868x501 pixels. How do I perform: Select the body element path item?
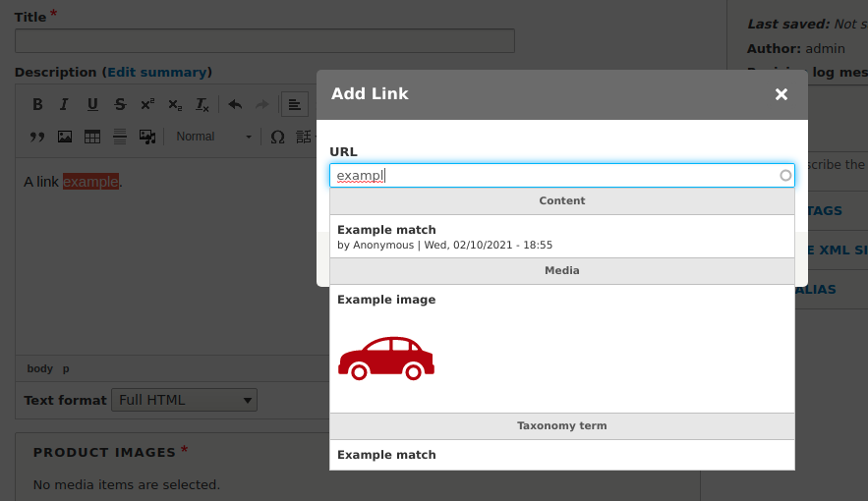coord(40,368)
